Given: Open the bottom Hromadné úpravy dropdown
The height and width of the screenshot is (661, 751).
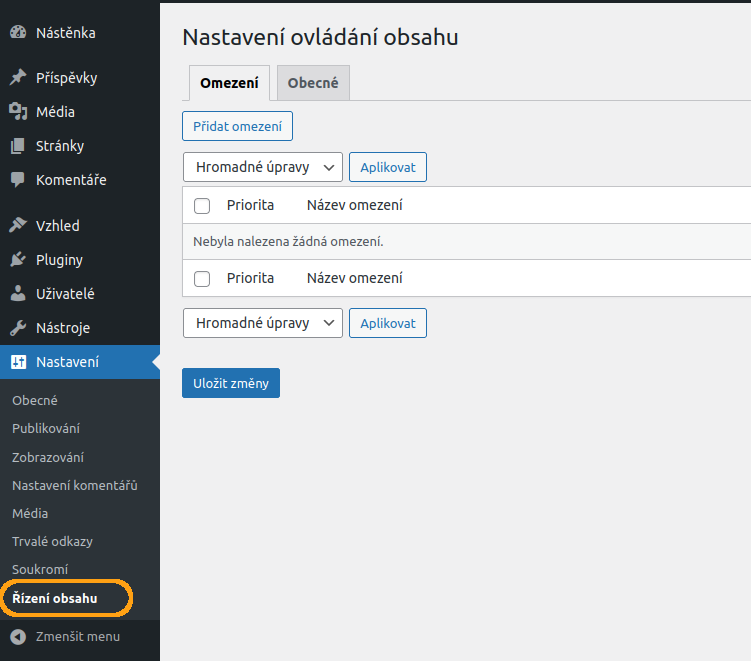Looking at the screenshot, I should [x=263, y=323].
